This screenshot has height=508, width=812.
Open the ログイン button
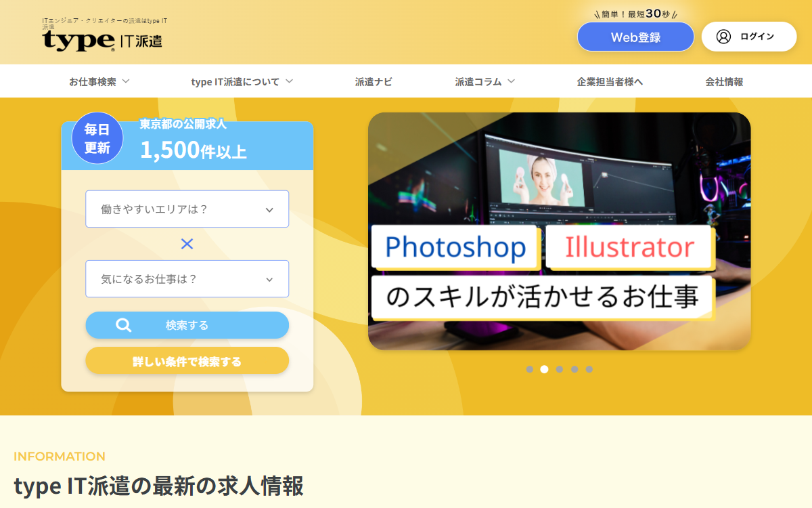tap(749, 37)
